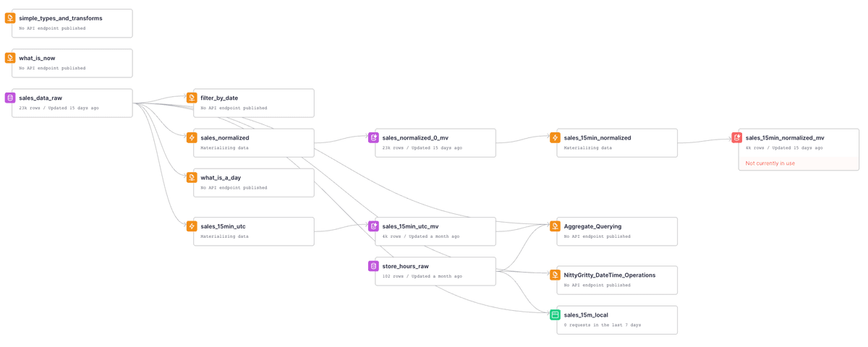Select the sales_15min_normalized node card
This screenshot has height=347, width=868.
pyautogui.click(x=616, y=142)
